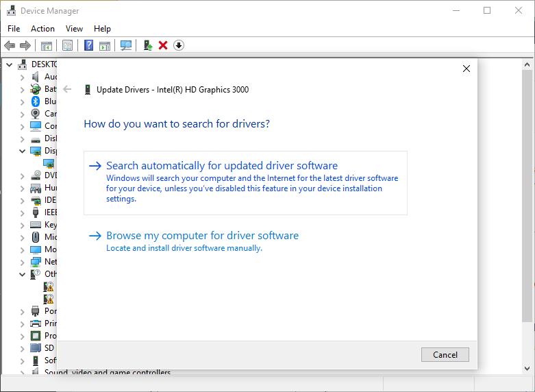
Task: Open the View menu
Action: [x=74, y=29]
